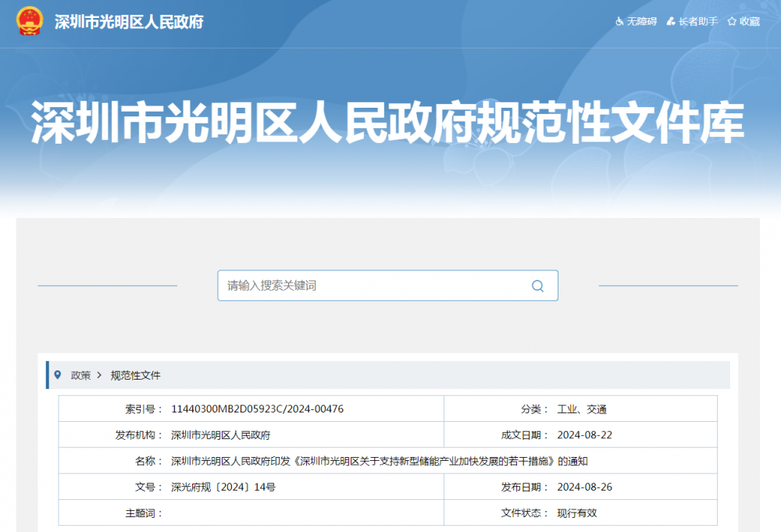The image size is (781, 532).
Task: Click the national emblem logo
Action: tap(28, 22)
